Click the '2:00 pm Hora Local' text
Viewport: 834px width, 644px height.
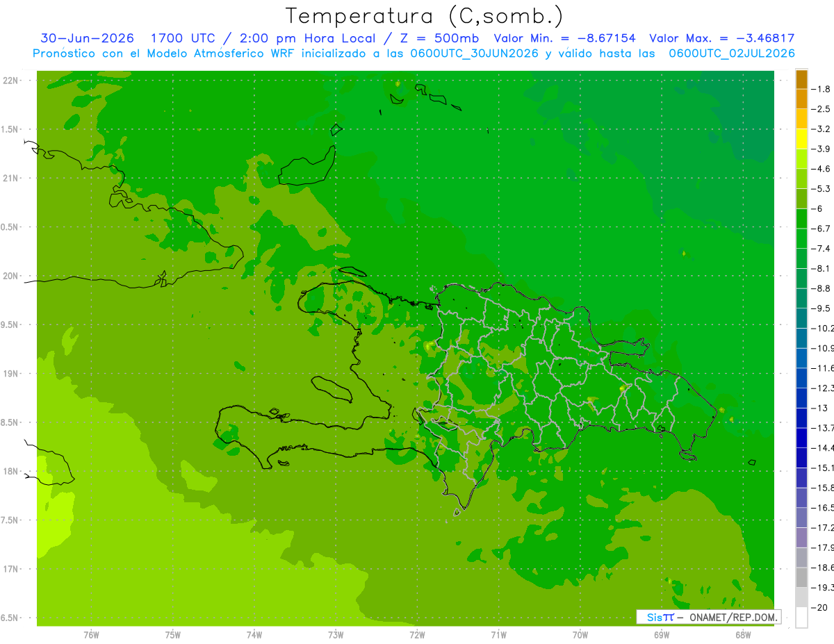tap(306, 39)
